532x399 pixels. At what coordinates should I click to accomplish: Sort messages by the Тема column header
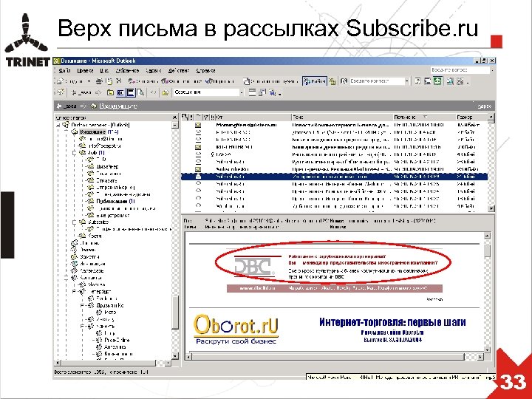pos(341,117)
